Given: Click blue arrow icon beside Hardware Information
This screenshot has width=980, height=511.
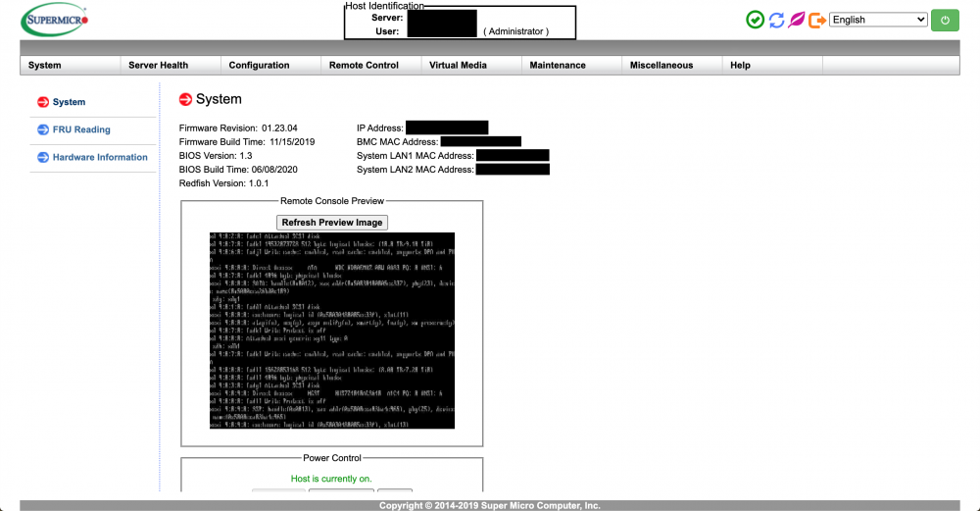Looking at the screenshot, I should pos(42,157).
